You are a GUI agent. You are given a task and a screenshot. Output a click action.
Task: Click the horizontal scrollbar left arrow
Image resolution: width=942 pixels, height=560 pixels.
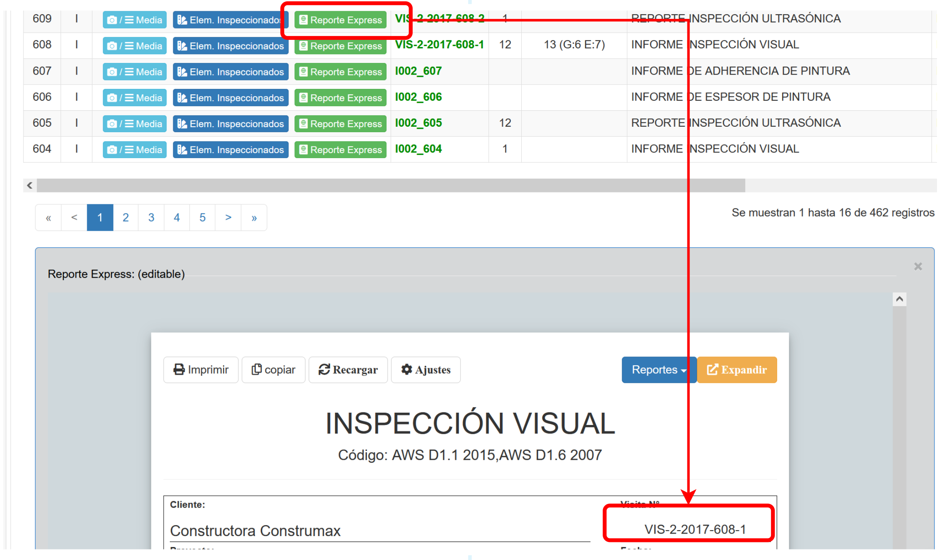30,185
